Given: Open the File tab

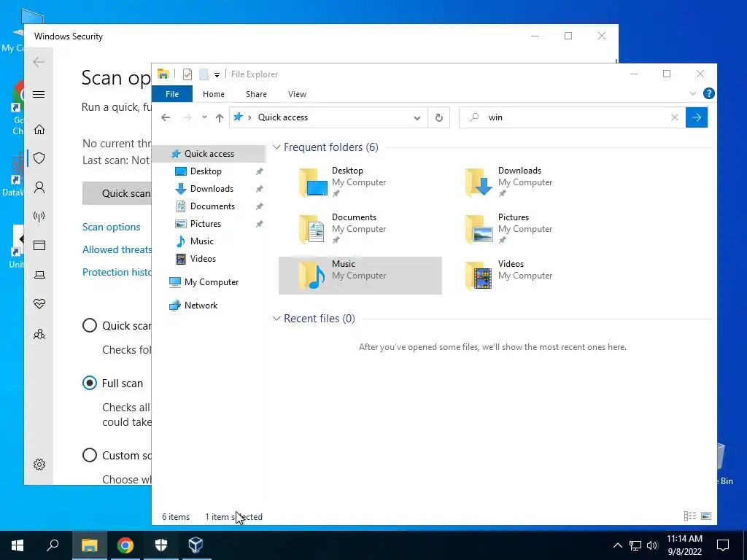Looking at the screenshot, I should [172, 94].
